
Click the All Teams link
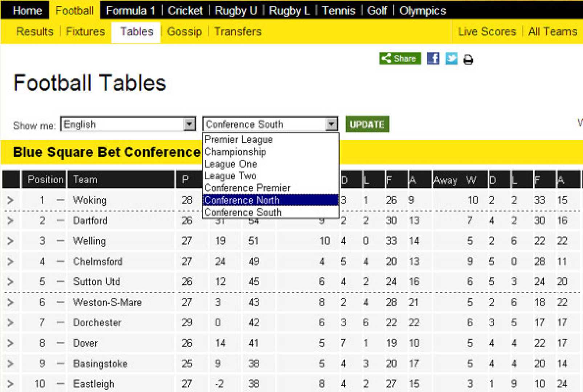[553, 32]
